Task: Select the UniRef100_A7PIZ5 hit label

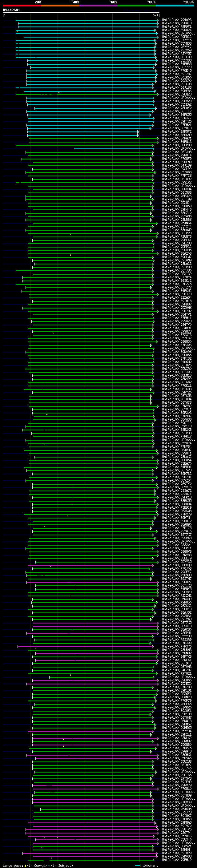Action: click(177, 528)
